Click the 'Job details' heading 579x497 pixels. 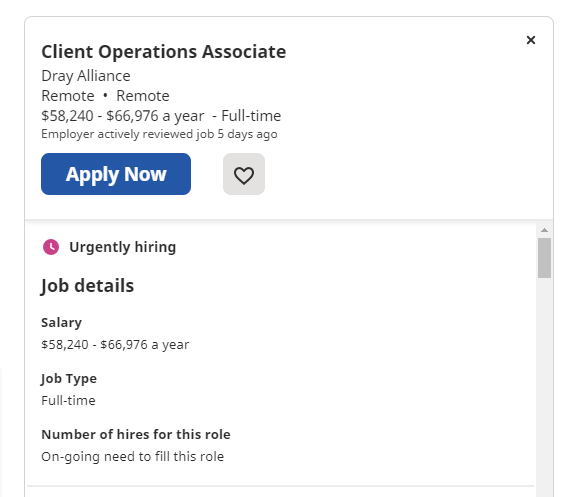(x=87, y=286)
